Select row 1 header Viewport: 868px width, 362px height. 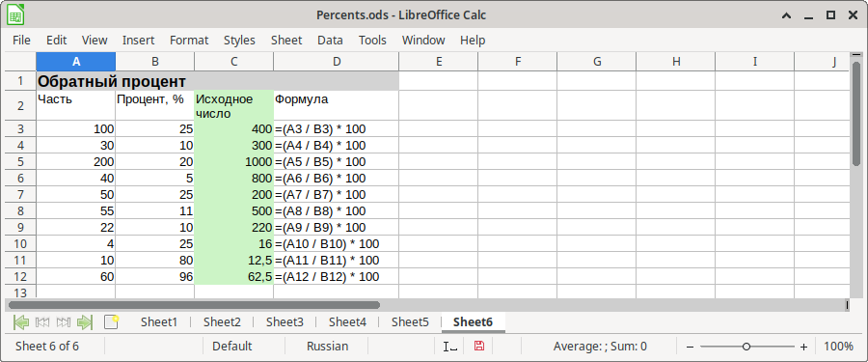(x=20, y=81)
